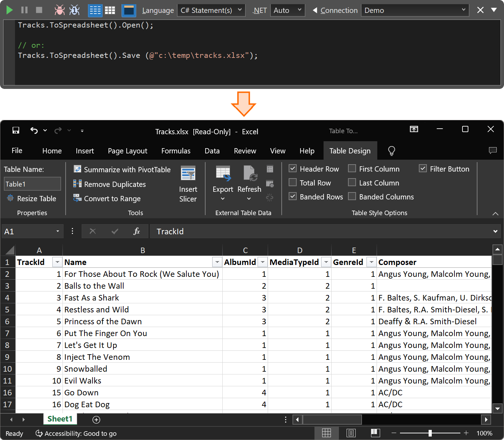
Task: Open the Language dropdown C# Statement(s)
Action: click(x=211, y=10)
